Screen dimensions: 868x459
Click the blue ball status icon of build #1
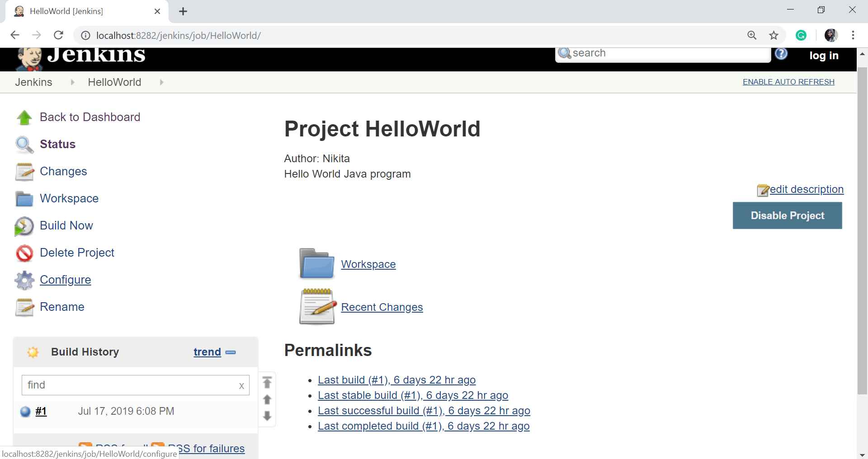coord(25,412)
